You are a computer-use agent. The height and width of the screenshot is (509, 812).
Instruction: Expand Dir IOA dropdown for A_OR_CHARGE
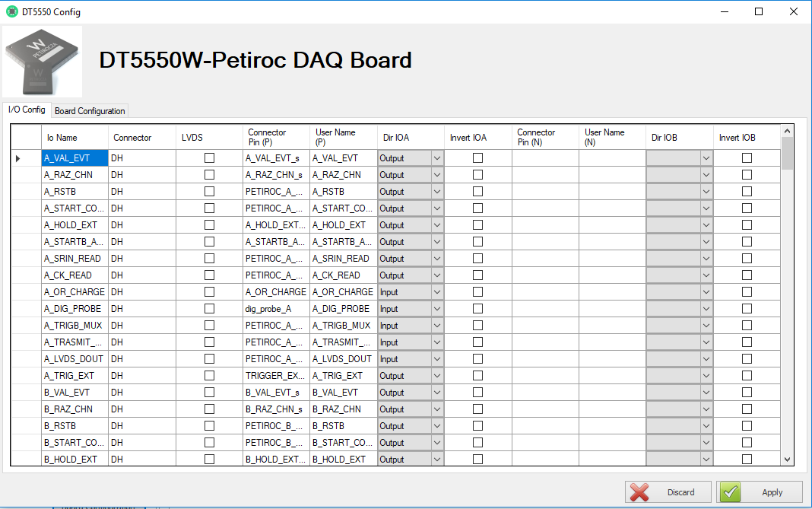click(x=437, y=292)
